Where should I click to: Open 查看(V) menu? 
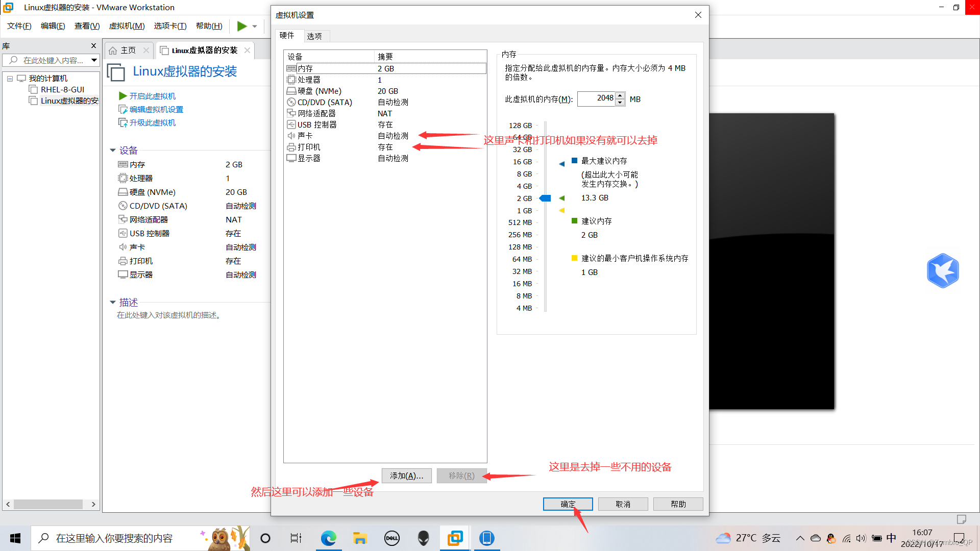tap(87, 26)
